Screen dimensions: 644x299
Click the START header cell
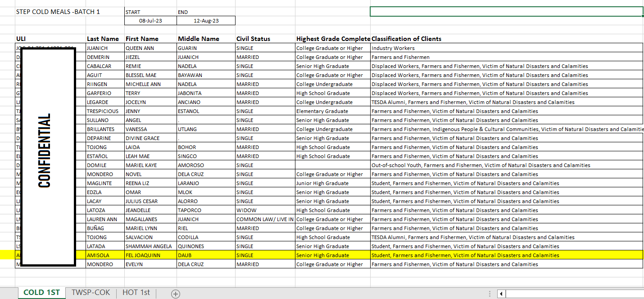(x=150, y=12)
